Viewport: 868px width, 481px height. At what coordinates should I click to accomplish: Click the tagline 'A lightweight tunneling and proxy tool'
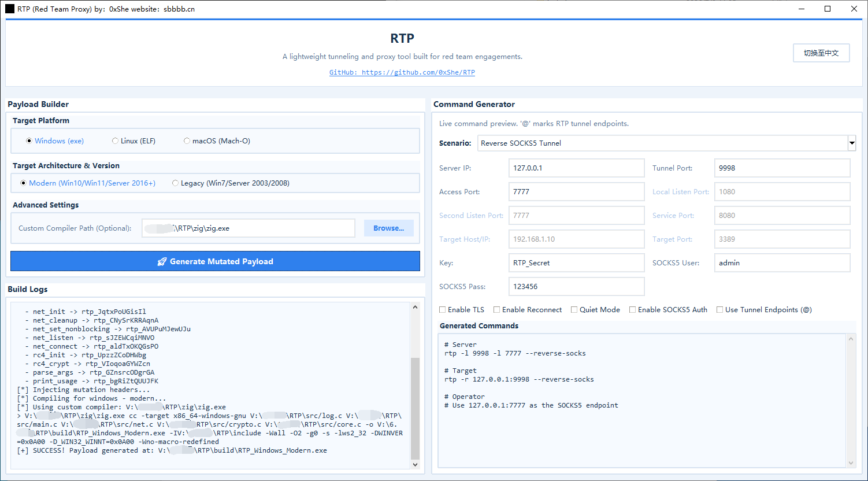[x=402, y=57]
